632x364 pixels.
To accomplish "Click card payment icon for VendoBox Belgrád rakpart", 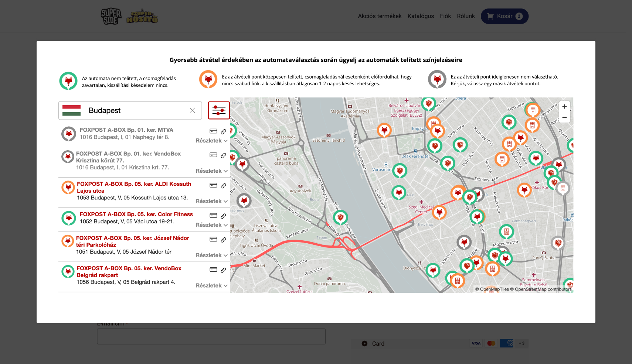I will (213, 269).
